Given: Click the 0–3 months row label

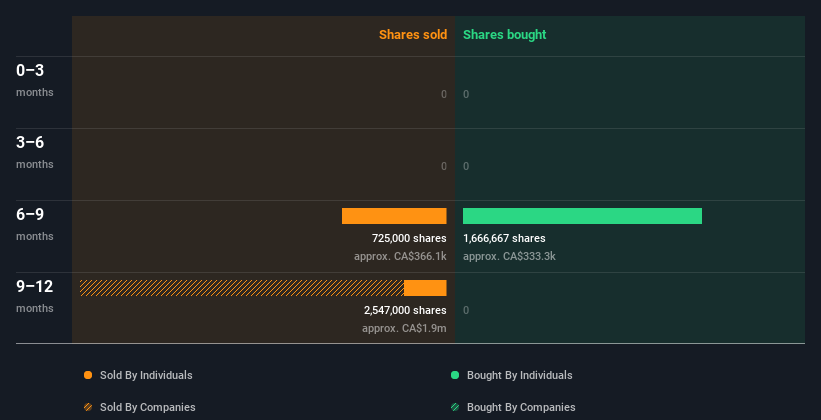Looking at the screenshot, I should point(35,80).
